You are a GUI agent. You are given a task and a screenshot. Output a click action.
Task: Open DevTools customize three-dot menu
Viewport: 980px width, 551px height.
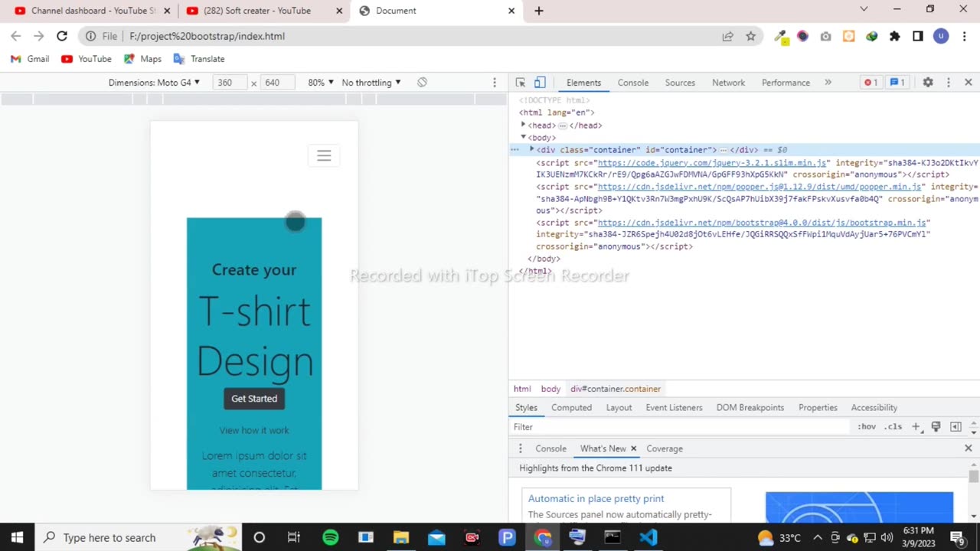point(948,83)
